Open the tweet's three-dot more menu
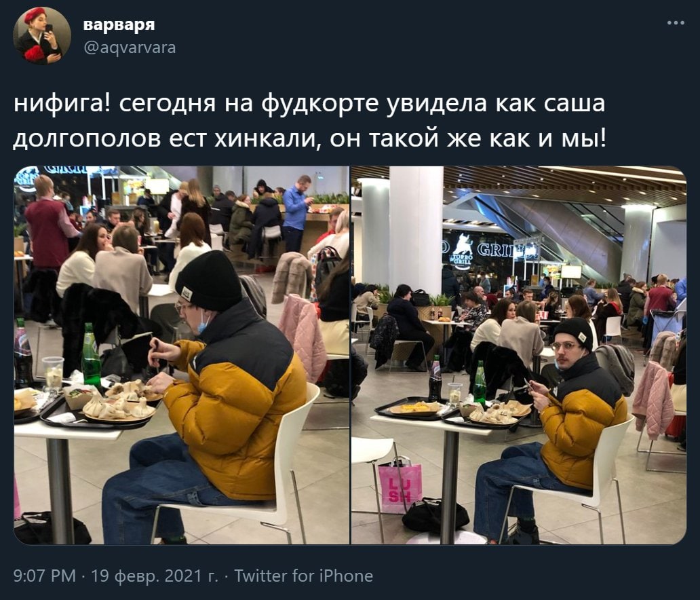Viewport: 700px width, 600px height. point(676,23)
